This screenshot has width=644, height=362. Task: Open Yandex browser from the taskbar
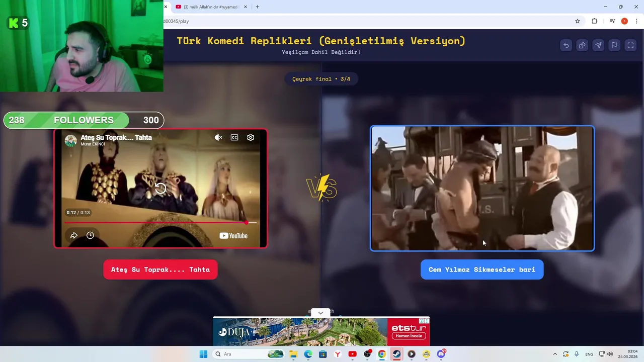click(338, 354)
